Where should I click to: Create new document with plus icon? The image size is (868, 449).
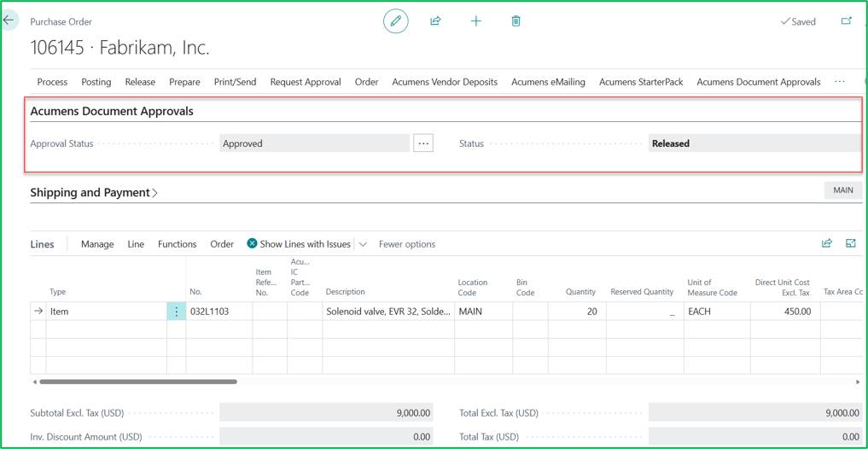(476, 21)
